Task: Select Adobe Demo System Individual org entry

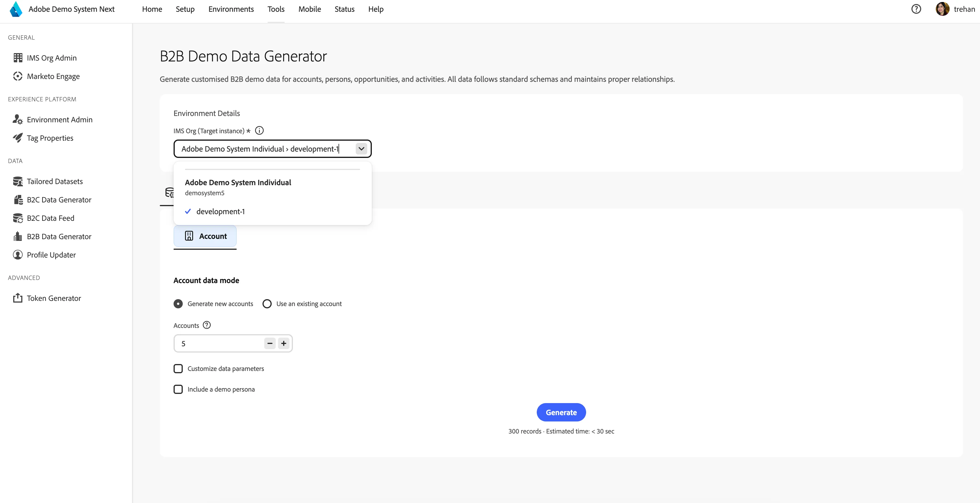Action: pos(238,182)
